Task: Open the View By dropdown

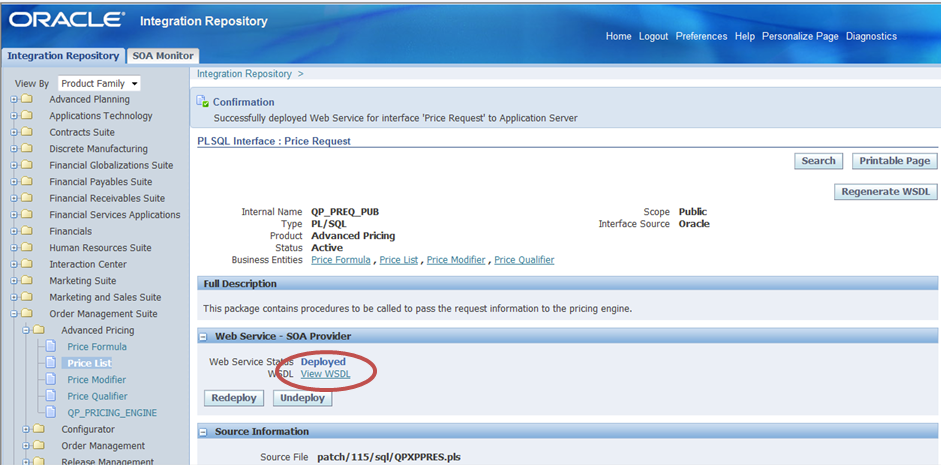Action: (x=99, y=84)
